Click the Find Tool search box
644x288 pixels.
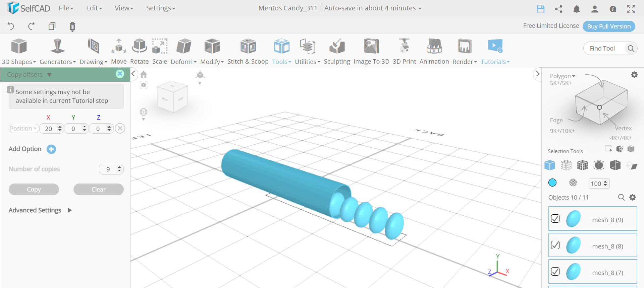pos(610,49)
